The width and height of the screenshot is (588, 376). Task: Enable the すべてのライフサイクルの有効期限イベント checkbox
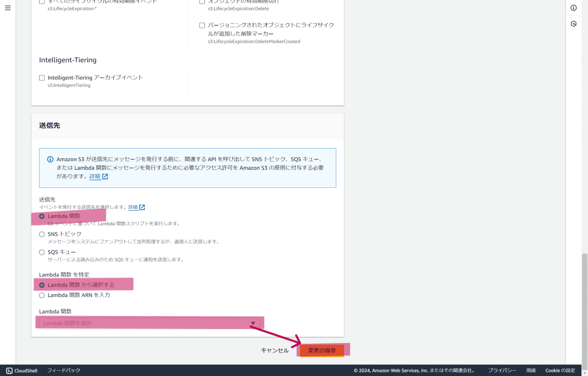(x=42, y=2)
